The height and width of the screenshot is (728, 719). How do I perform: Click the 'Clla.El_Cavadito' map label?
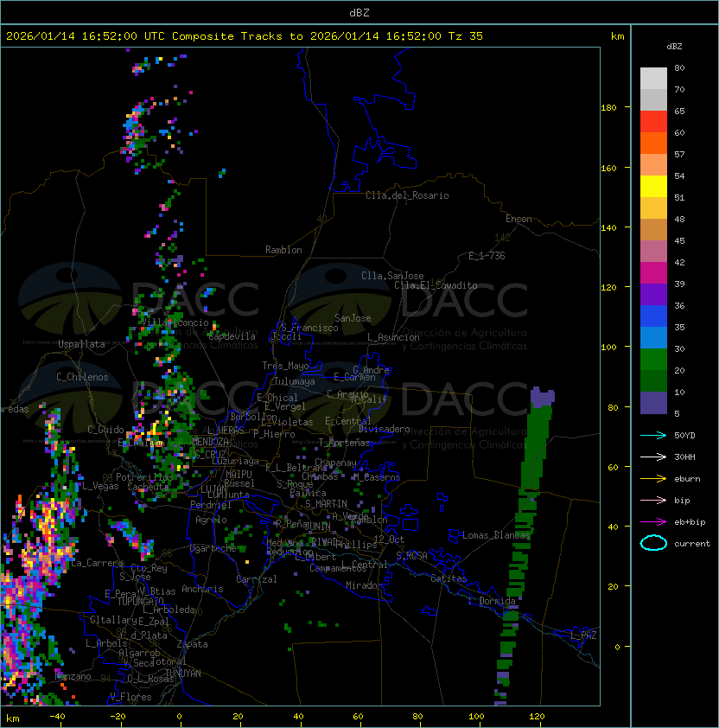[436, 285]
